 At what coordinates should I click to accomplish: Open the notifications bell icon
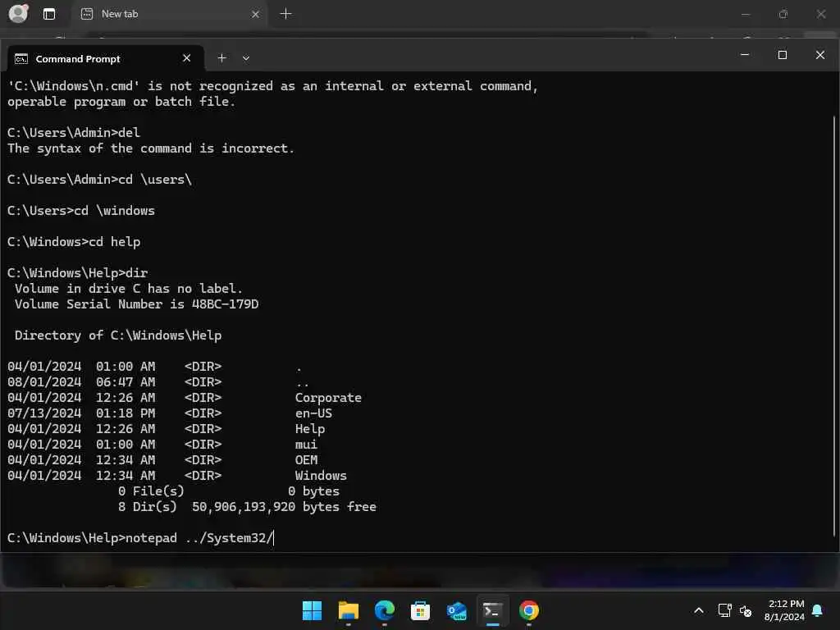point(817,610)
